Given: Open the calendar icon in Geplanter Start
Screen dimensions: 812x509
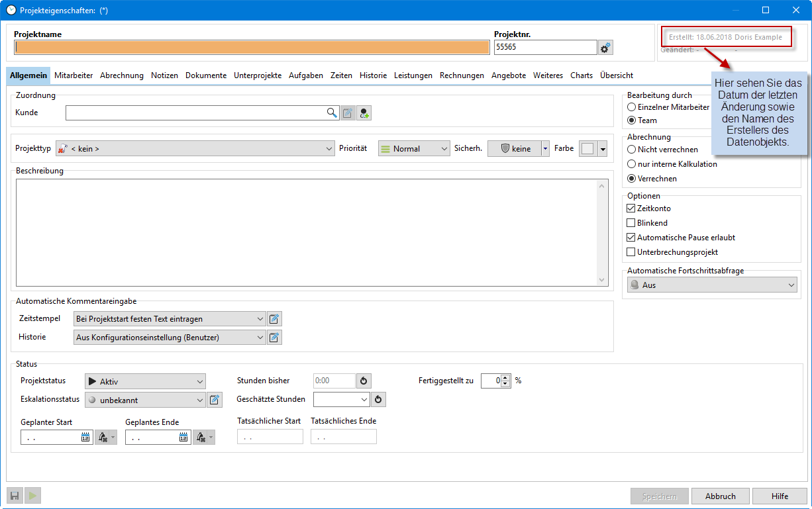Looking at the screenshot, I should pos(85,438).
